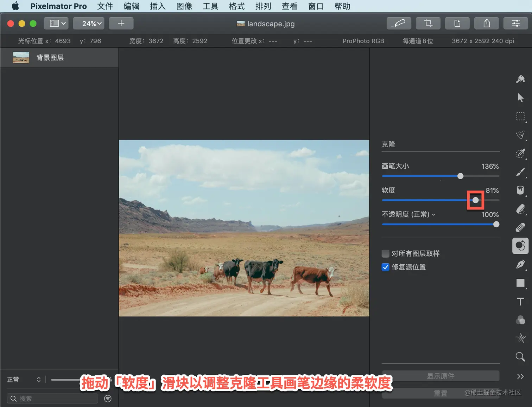The width and height of the screenshot is (532, 407).
Task: Select the Paint brush tool
Action: coord(520,172)
